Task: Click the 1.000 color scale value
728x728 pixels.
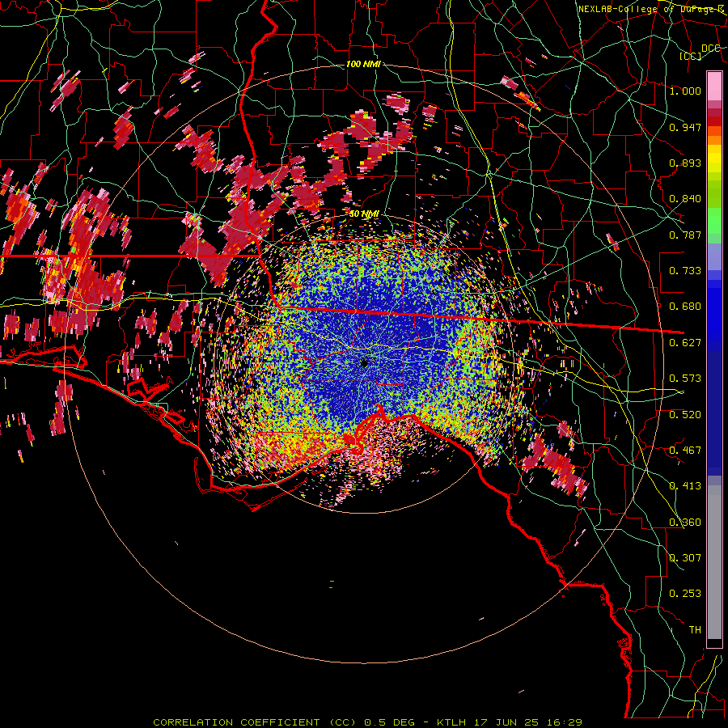Action: click(685, 91)
